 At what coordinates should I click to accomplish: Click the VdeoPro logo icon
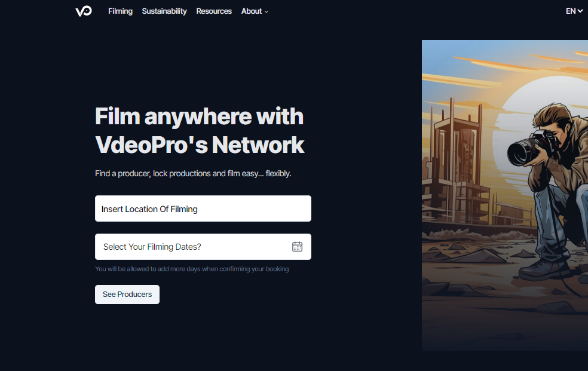click(83, 11)
